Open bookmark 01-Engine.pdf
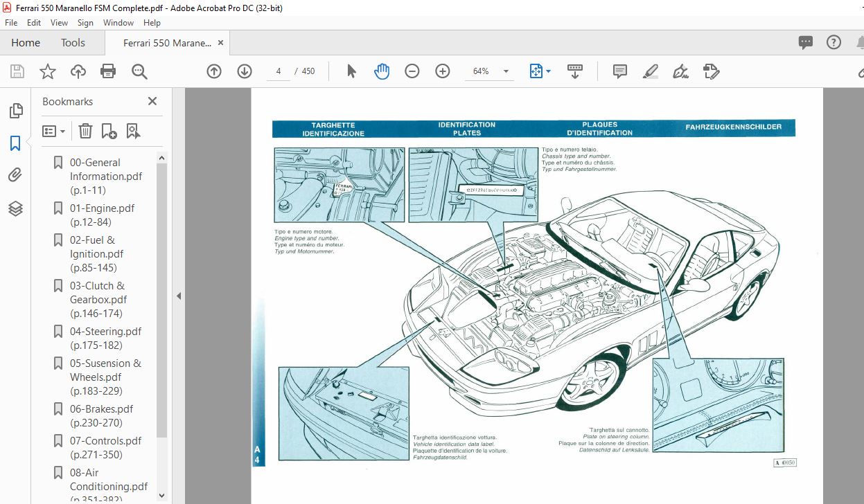This screenshot has height=504, width=864. tap(102, 215)
